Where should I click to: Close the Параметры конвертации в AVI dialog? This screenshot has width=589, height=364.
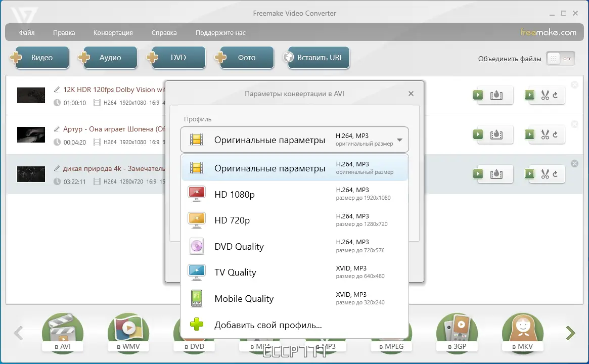tap(411, 94)
